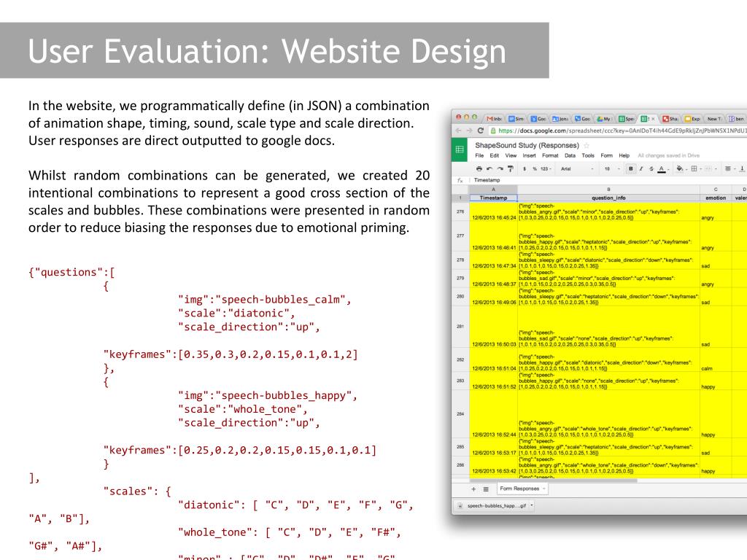This screenshot has height=560, width=747.
Task: Switch to the 'ben' browser tab
Action: pos(737,119)
